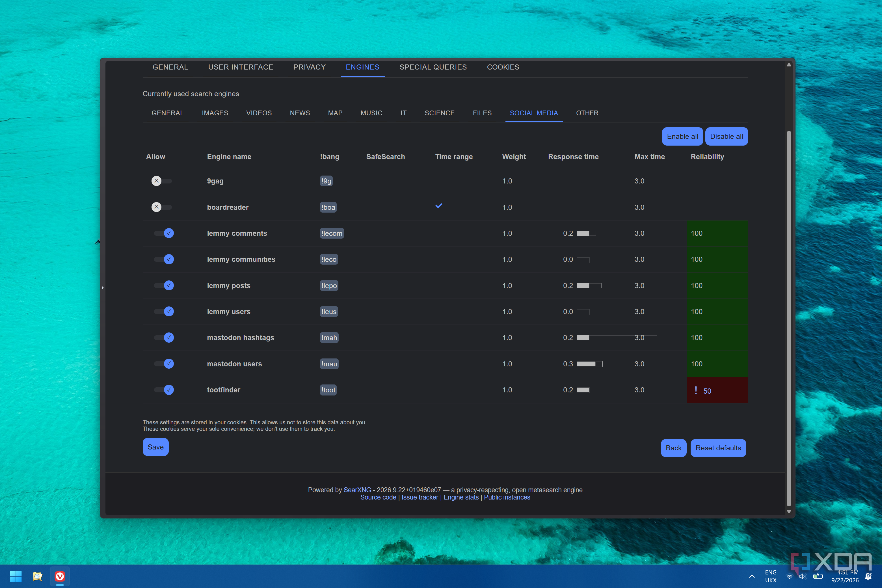The image size is (882, 588).
Task: Enable the 9gag engine toggle
Action: pos(162,181)
